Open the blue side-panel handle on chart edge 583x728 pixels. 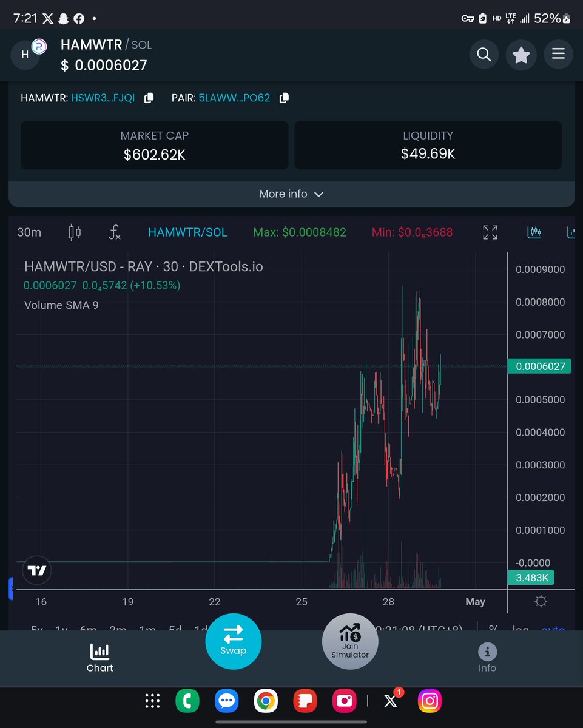click(10, 589)
